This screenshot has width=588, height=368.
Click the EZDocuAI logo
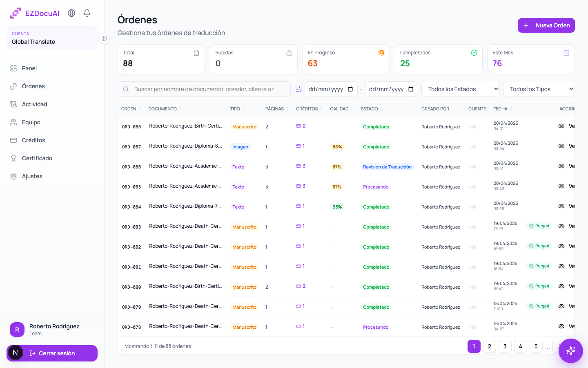tap(35, 13)
